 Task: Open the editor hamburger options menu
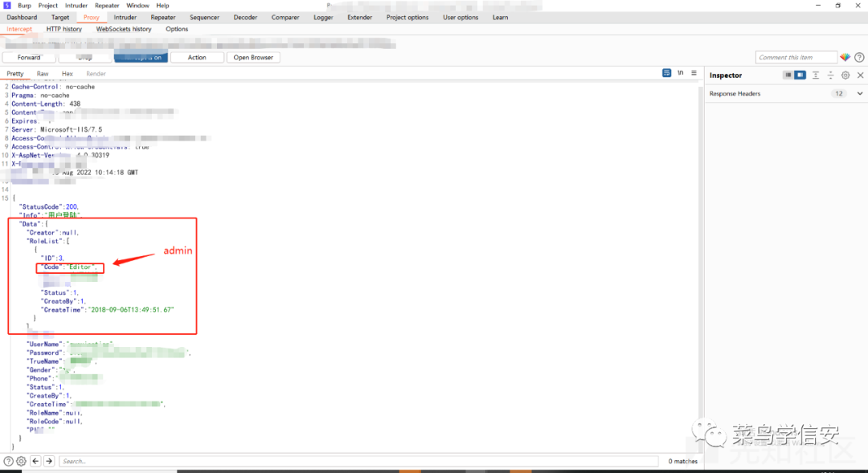click(x=694, y=73)
